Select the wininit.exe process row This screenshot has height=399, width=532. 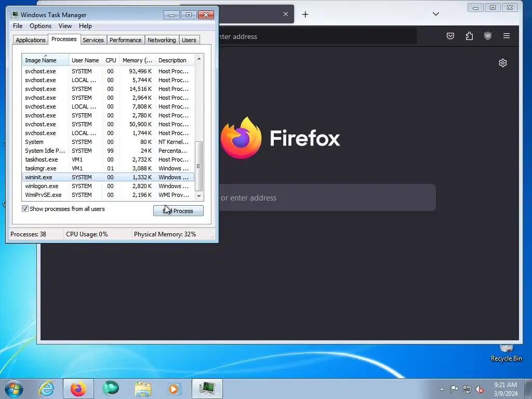[108, 177]
